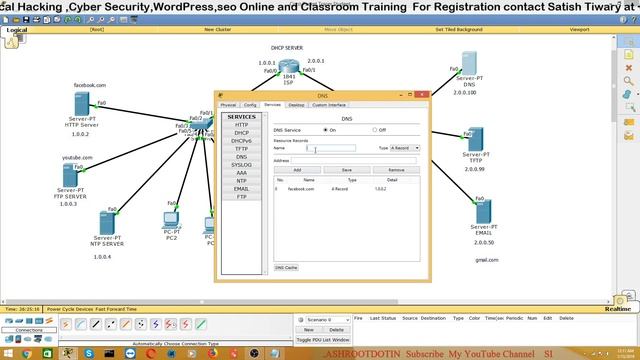The width and height of the screenshot is (640, 360).
Task: Click the Save record button
Action: pyautogui.click(x=347, y=170)
